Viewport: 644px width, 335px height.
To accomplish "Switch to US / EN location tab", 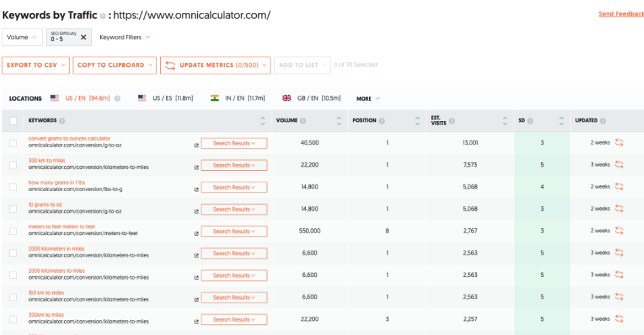I will (80, 98).
